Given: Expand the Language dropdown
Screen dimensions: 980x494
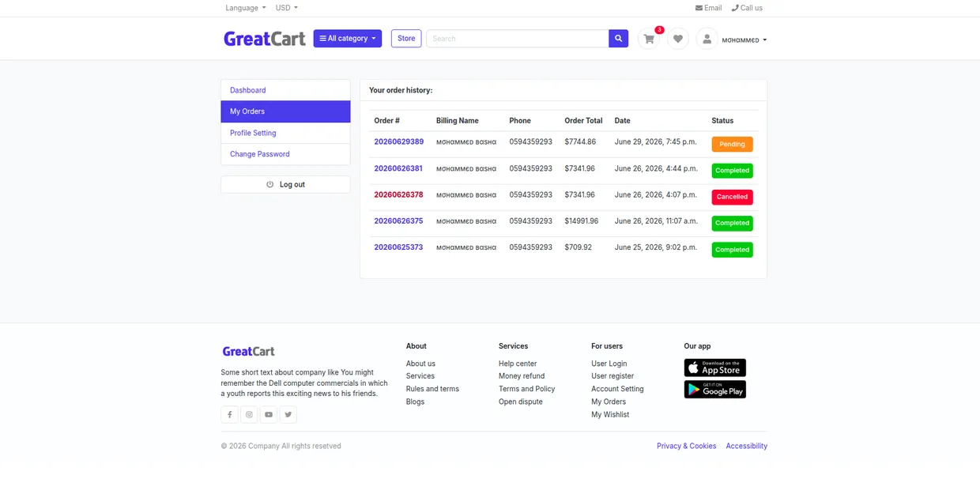Looking at the screenshot, I should (246, 8).
